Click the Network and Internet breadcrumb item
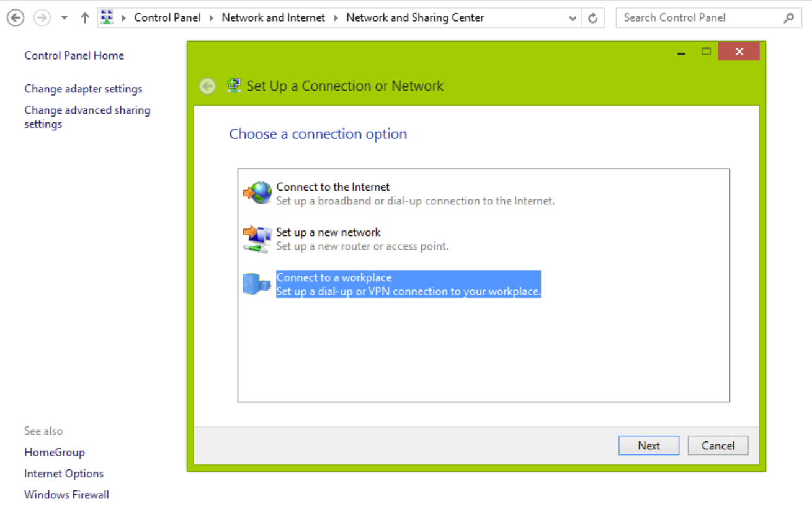This screenshot has width=812, height=514. tap(273, 17)
